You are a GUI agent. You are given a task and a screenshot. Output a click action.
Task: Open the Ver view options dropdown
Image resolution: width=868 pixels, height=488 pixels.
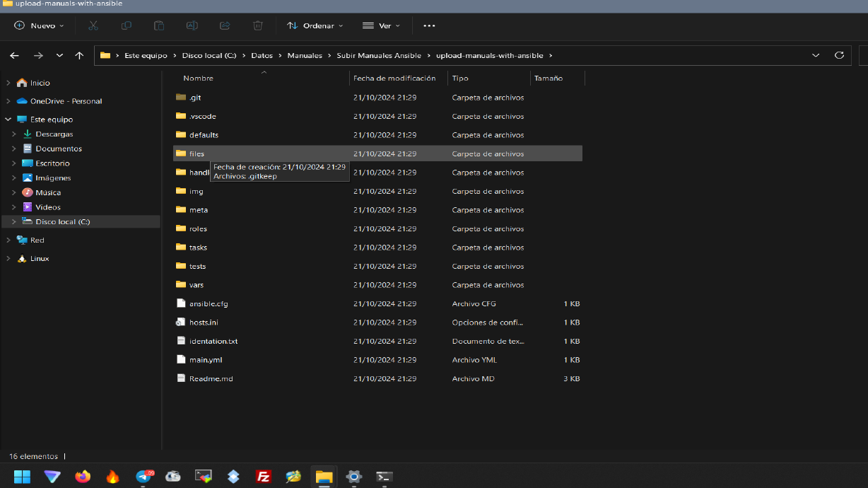[x=381, y=25]
